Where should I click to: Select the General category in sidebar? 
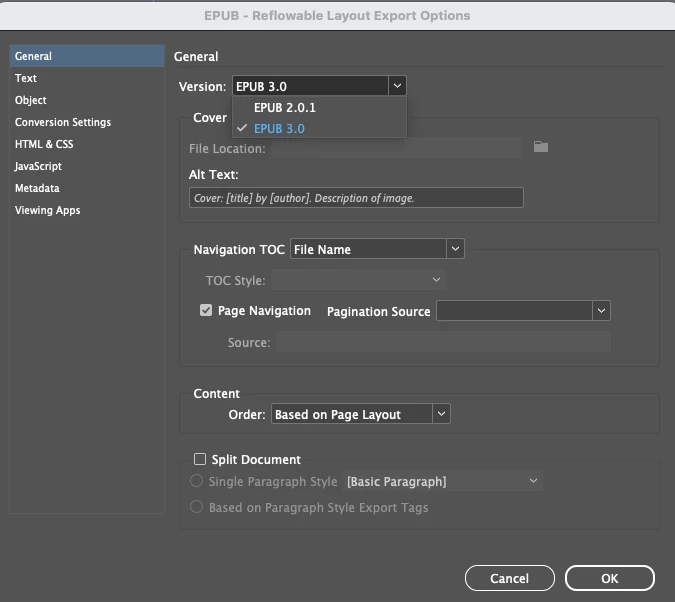coord(87,56)
